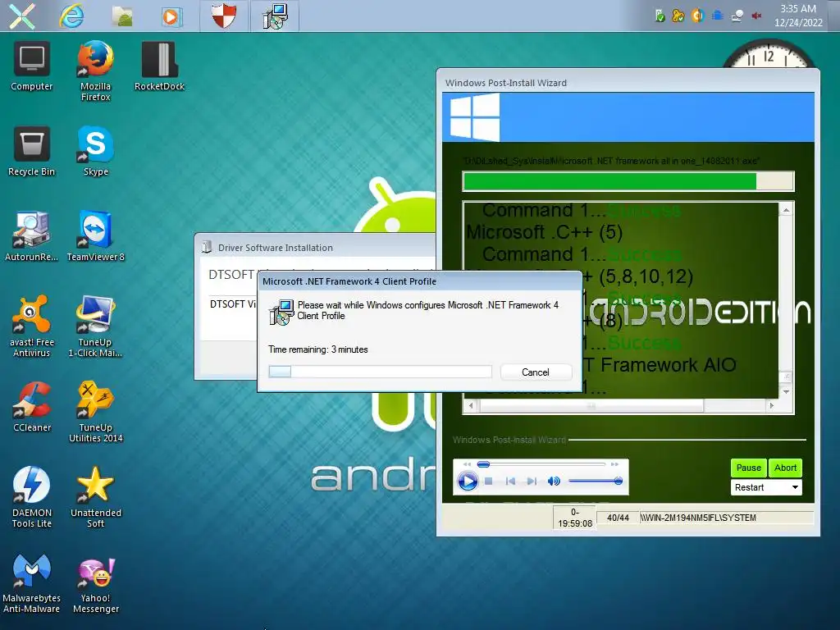
Task: Open TuneUp Utilities 2014 shortcut
Action: (x=95, y=411)
